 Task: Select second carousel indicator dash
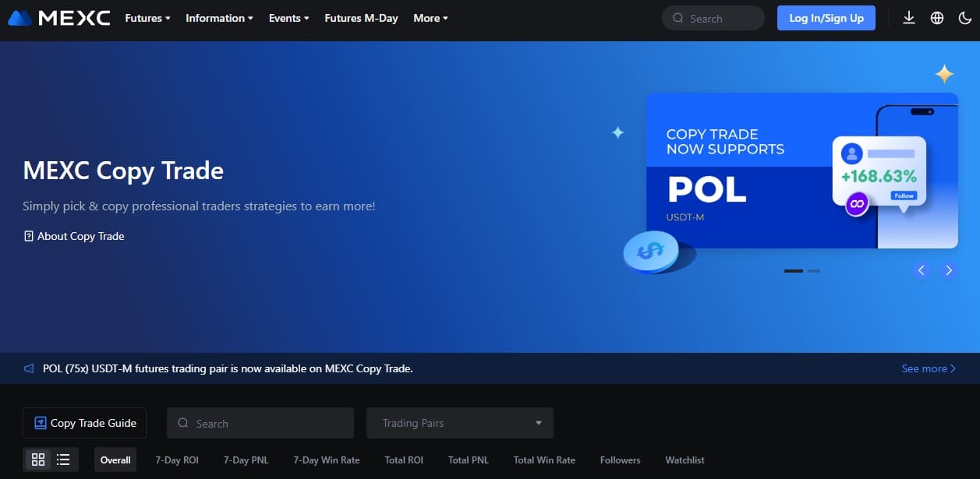click(814, 270)
